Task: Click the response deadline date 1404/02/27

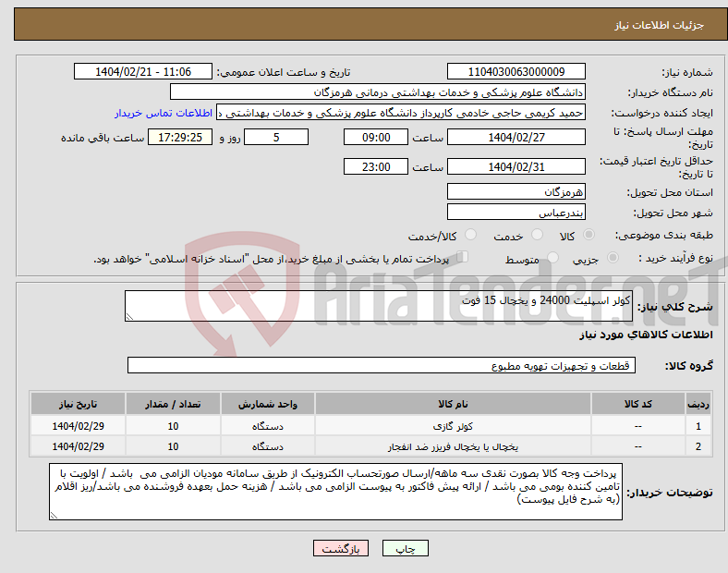Action: tap(516, 137)
